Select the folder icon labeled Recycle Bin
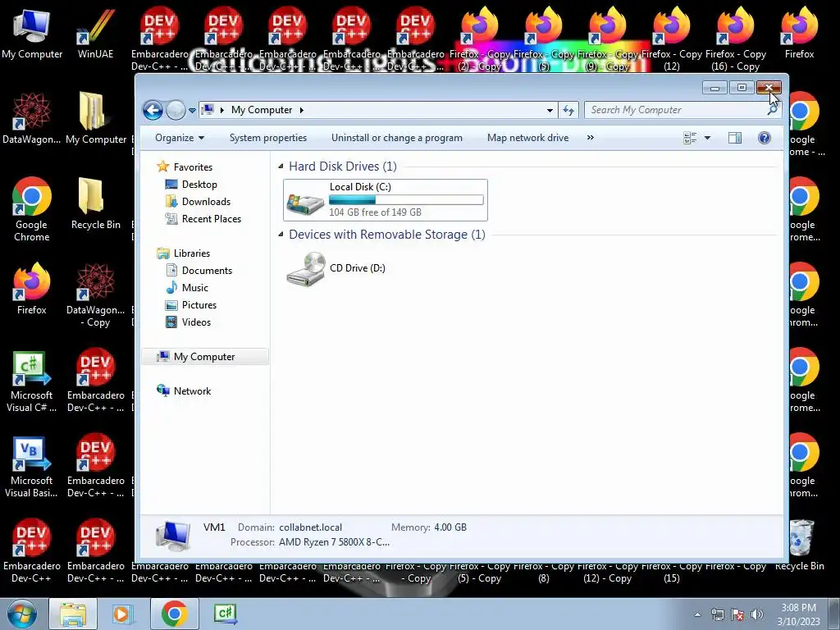The height and width of the screenshot is (630, 840). [95, 203]
